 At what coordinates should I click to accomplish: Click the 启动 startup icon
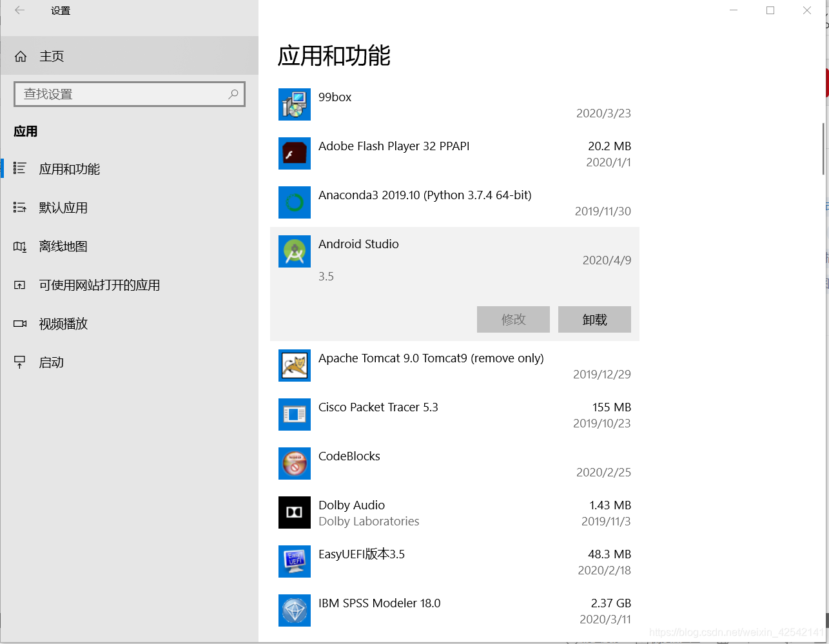[x=20, y=362]
